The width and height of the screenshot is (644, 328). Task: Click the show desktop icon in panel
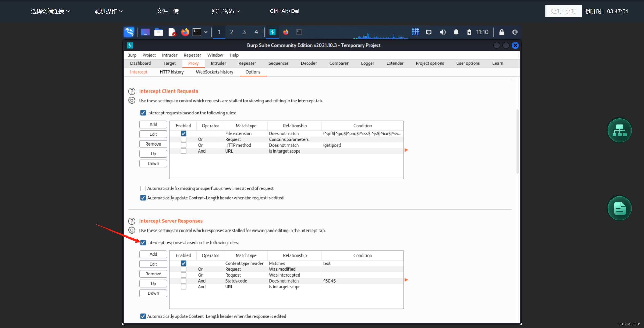coord(145,32)
